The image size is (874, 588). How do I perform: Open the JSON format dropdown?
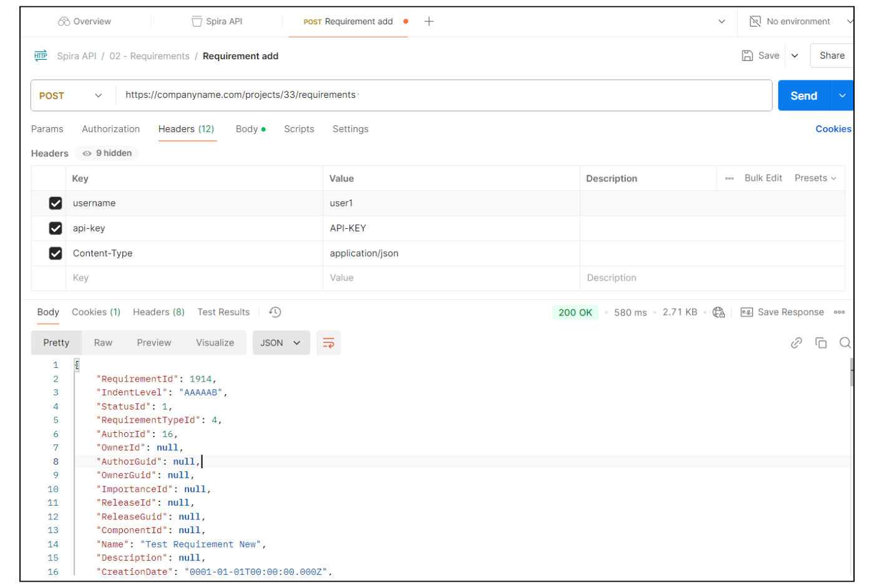coord(281,343)
